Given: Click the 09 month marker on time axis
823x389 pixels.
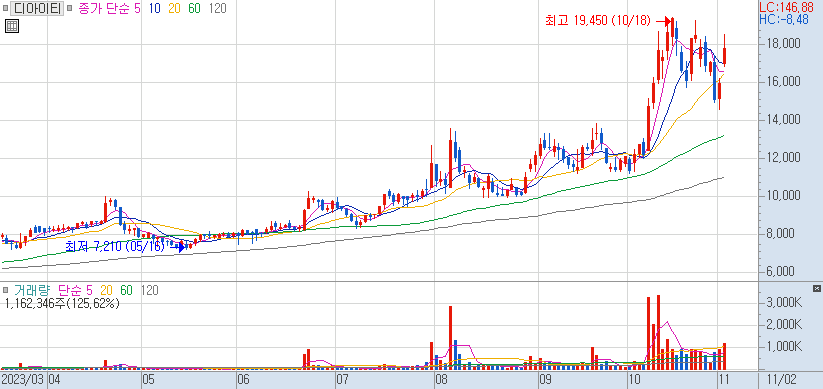Looking at the screenshot, I should pos(546,379).
